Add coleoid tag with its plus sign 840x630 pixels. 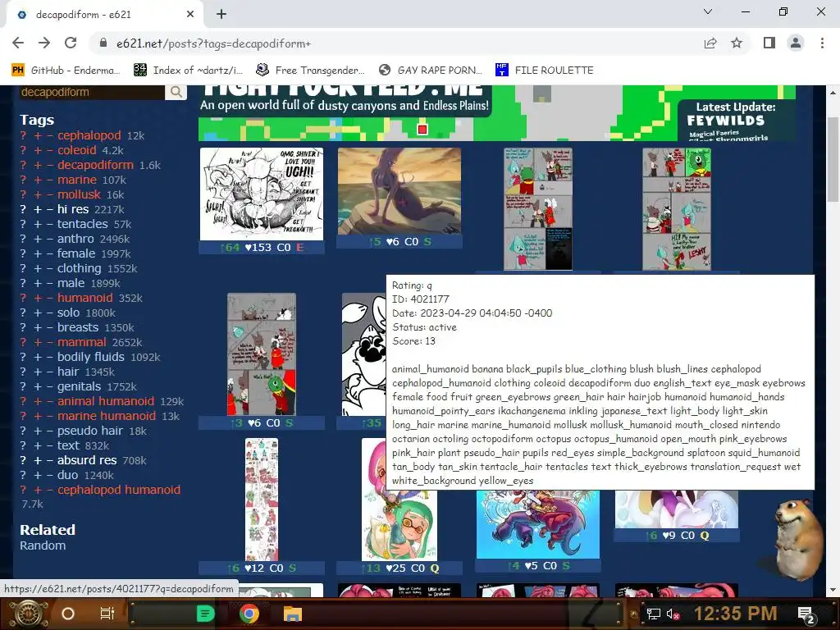(x=38, y=151)
